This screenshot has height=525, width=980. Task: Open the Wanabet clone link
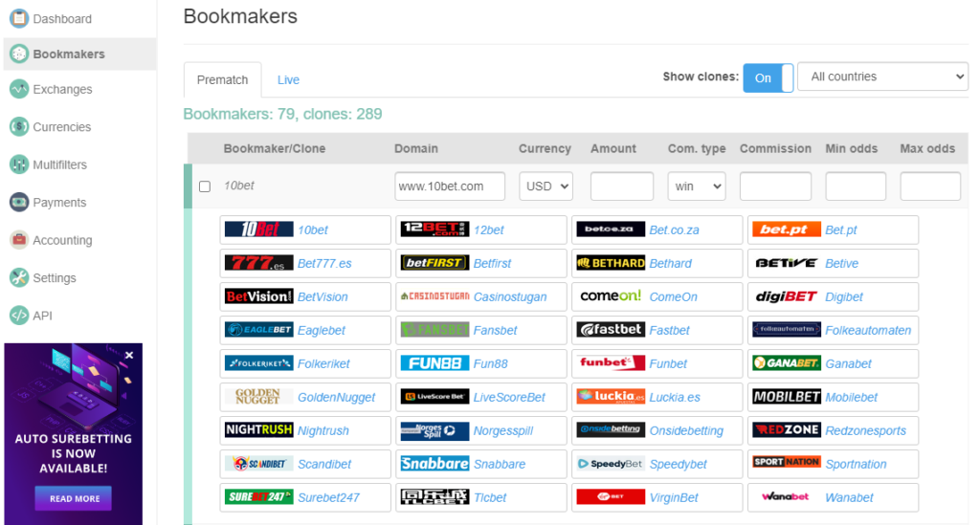point(849,497)
